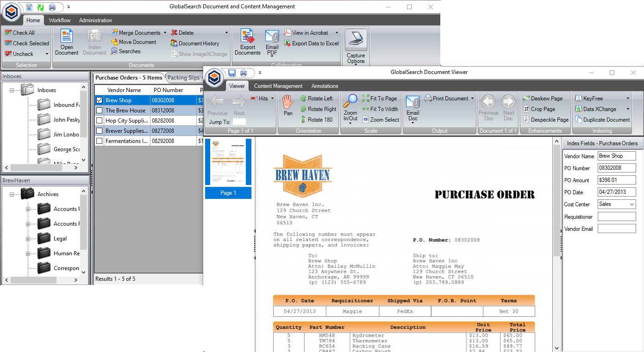Image resolution: width=644 pixels, height=352 pixels.
Task: Click Rotate 180 in viewer
Action: coord(316,120)
